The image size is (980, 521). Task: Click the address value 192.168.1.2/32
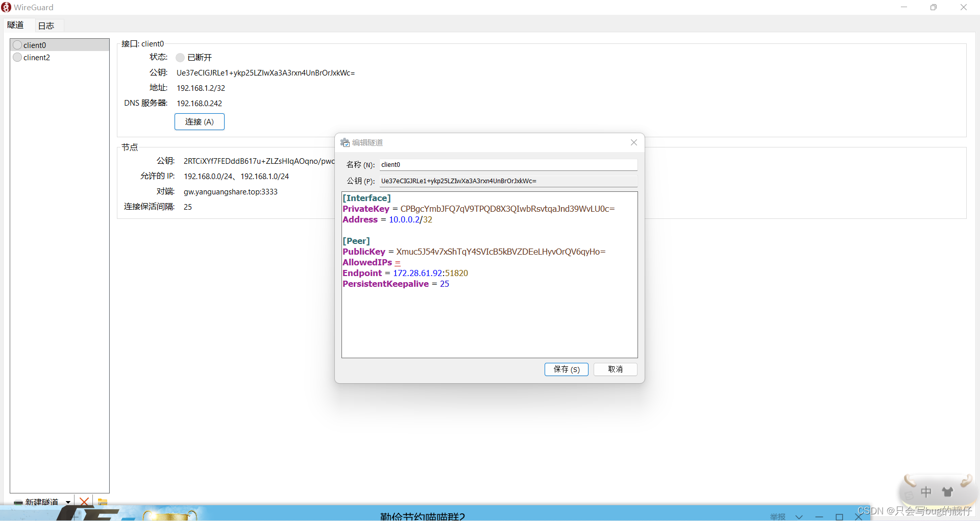tap(201, 88)
